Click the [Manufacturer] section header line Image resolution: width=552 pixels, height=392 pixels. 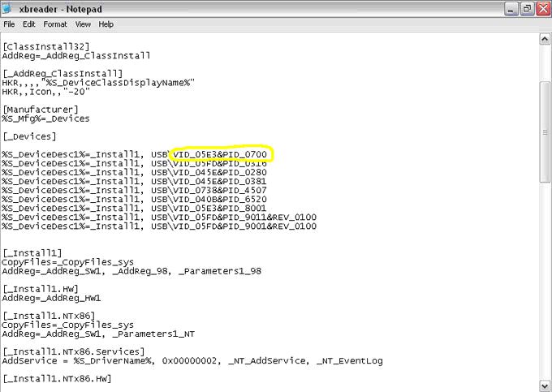[41, 109]
